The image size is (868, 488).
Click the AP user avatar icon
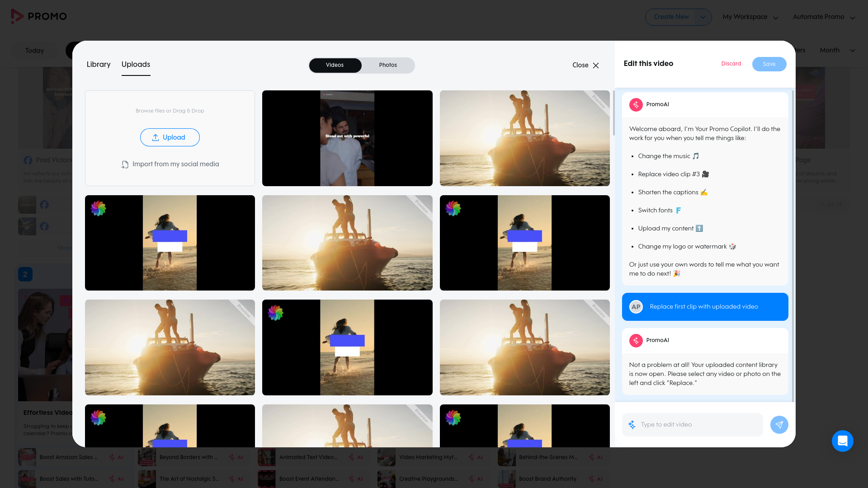636,307
